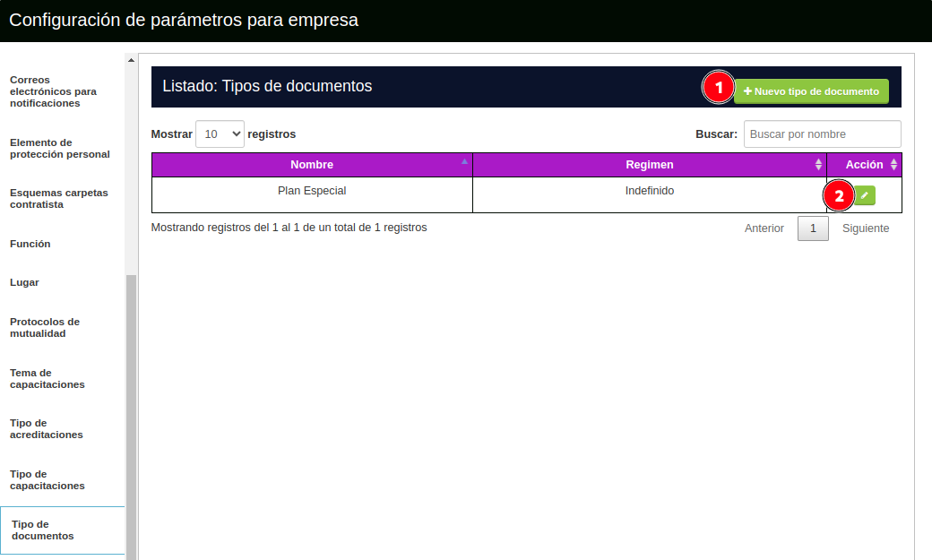Click the Mostrando registros summary text
The image size is (932, 560).
pyautogui.click(x=289, y=228)
